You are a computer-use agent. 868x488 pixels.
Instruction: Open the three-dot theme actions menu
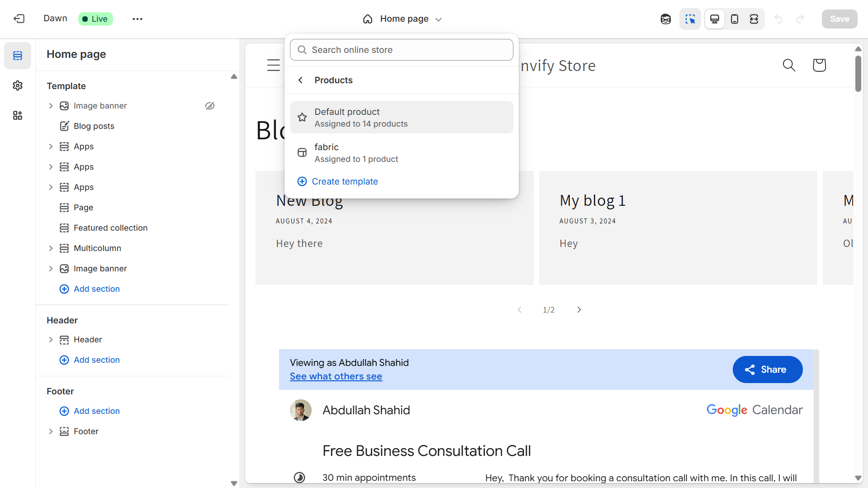coord(138,19)
